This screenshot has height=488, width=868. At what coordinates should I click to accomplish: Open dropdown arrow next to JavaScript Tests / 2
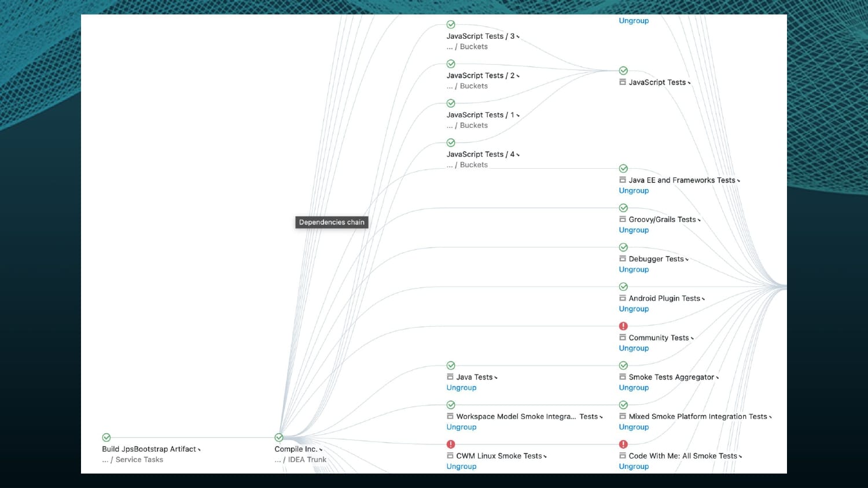click(518, 76)
